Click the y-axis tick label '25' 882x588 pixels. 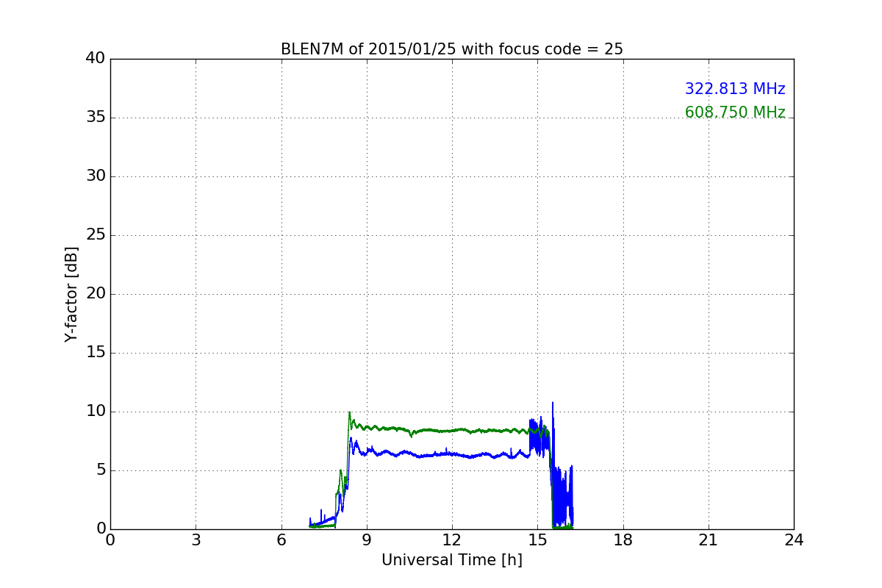[x=96, y=235]
